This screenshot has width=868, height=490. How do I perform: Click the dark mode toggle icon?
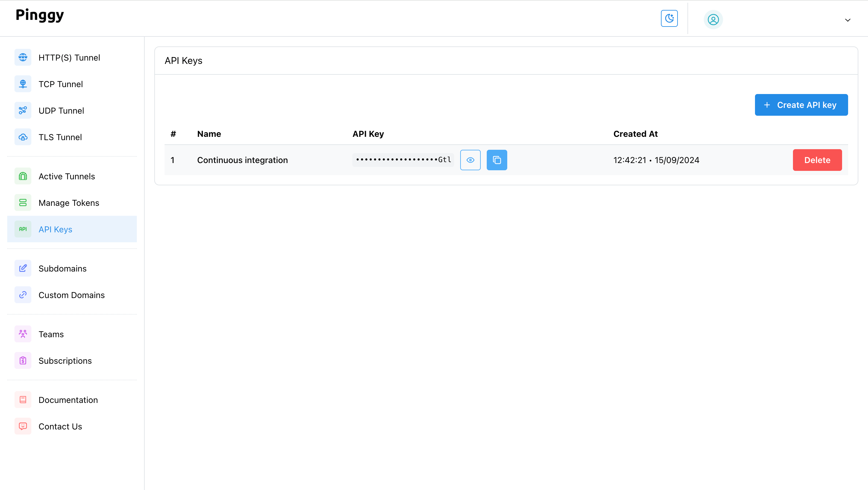point(669,19)
